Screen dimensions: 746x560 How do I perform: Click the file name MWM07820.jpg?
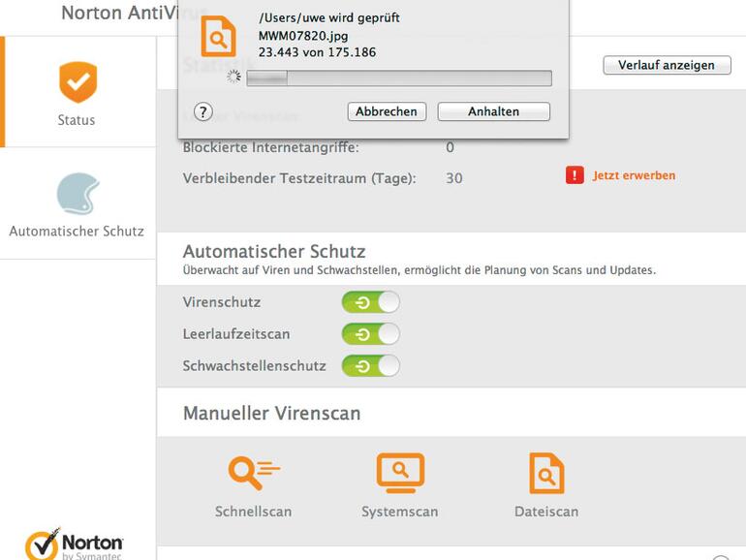point(303,36)
